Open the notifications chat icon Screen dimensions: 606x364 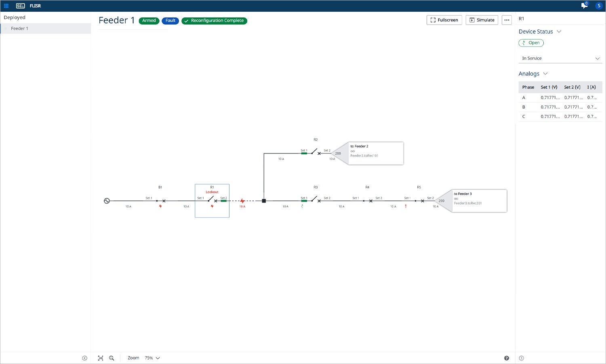tap(584, 6)
